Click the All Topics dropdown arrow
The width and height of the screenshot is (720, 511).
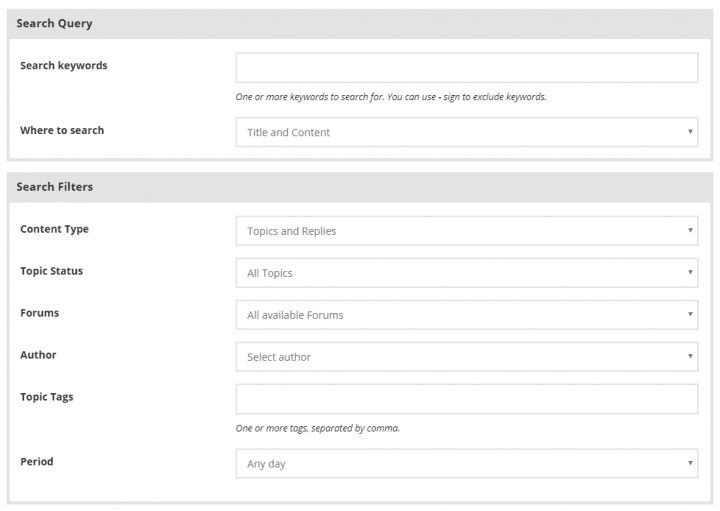click(x=690, y=272)
